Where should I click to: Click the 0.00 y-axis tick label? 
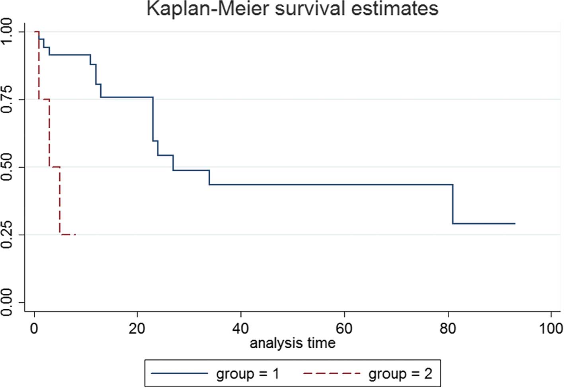click(x=8, y=302)
